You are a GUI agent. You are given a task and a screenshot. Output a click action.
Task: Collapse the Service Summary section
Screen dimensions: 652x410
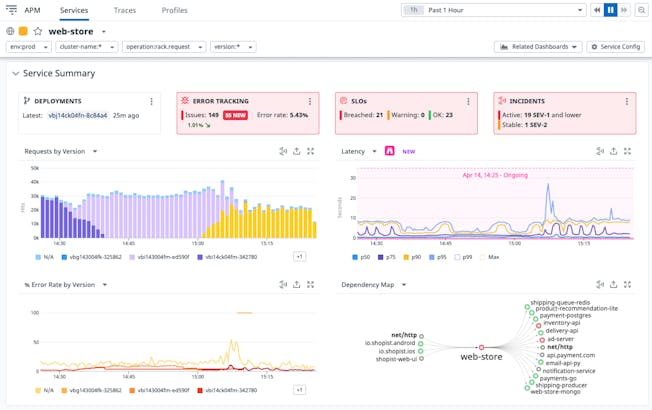15,74
